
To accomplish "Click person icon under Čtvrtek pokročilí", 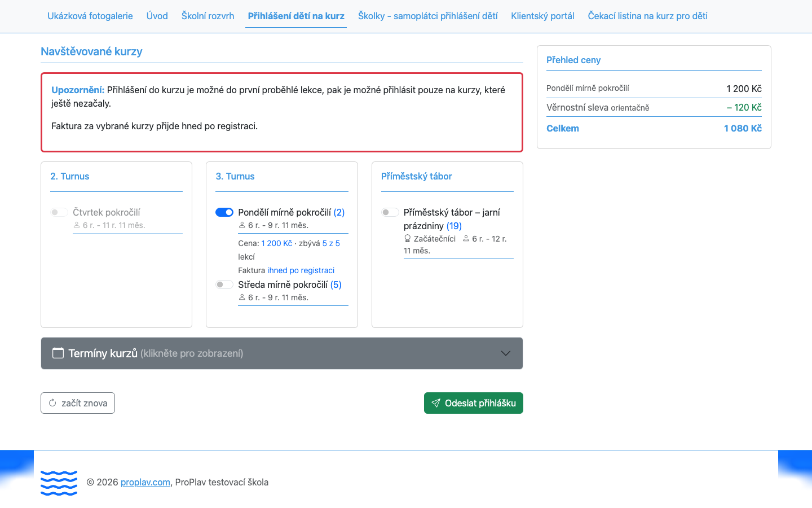I will click(x=77, y=225).
